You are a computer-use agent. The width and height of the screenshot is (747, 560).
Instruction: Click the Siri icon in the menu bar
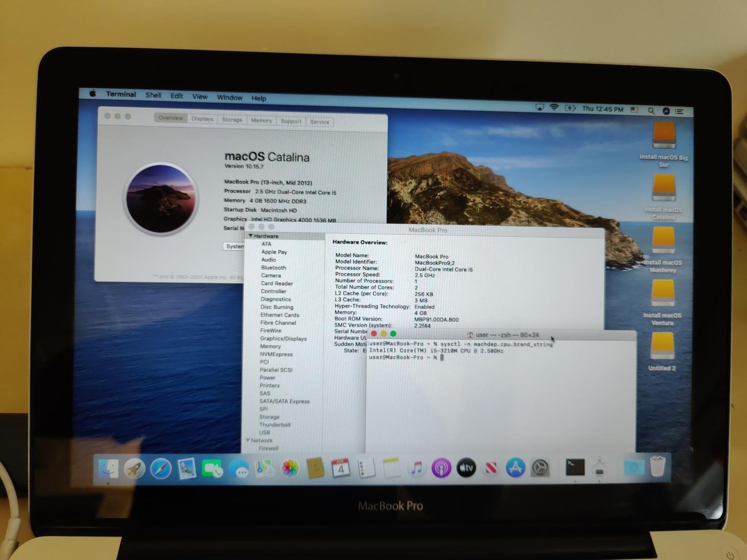pyautogui.click(x=666, y=110)
